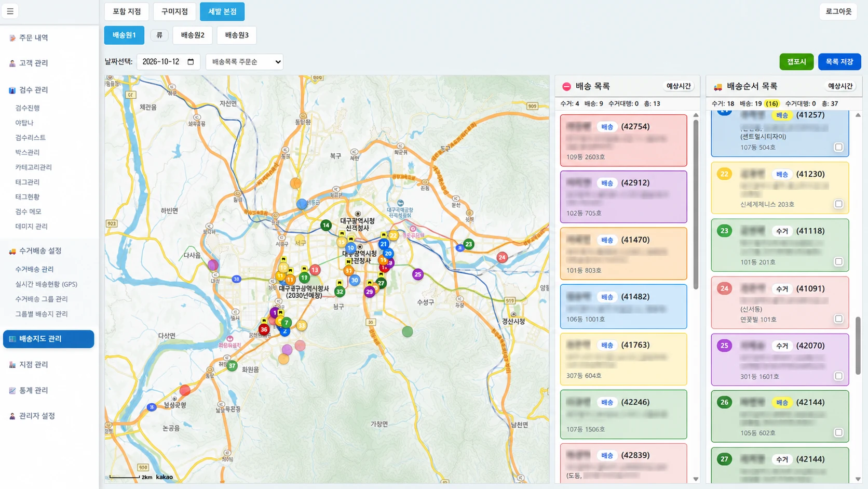This screenshot has width=868, height=489.
Task: Check the box on order 41118 card
Action: [x=838, y=261]
